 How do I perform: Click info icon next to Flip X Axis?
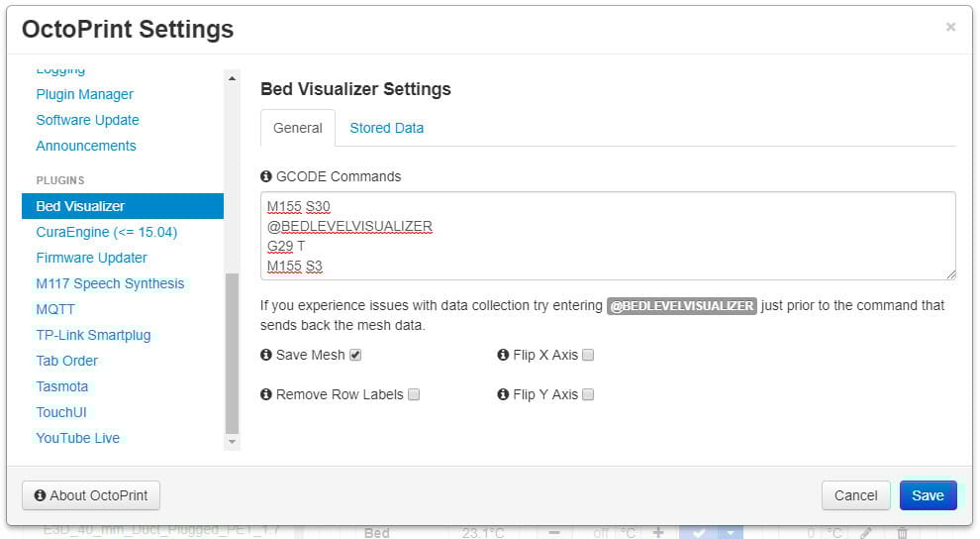tap(503, 355)
